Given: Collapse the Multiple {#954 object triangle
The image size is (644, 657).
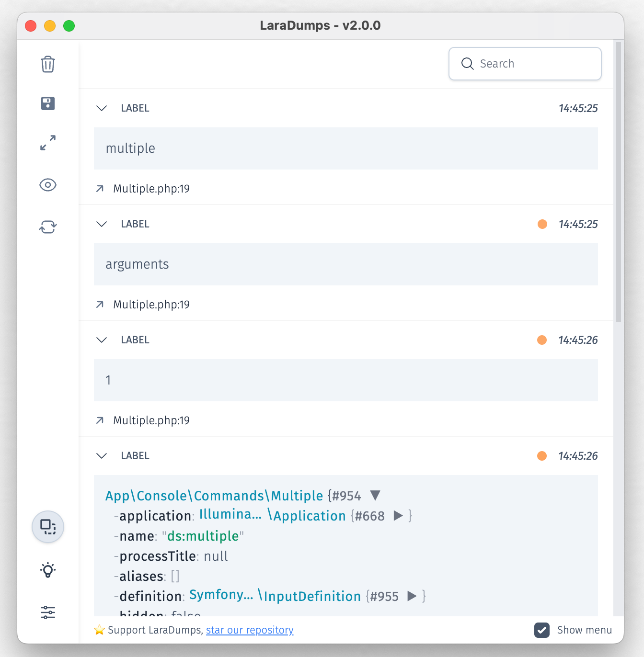Looking at the screenshot, I should [x=375, y=495].
